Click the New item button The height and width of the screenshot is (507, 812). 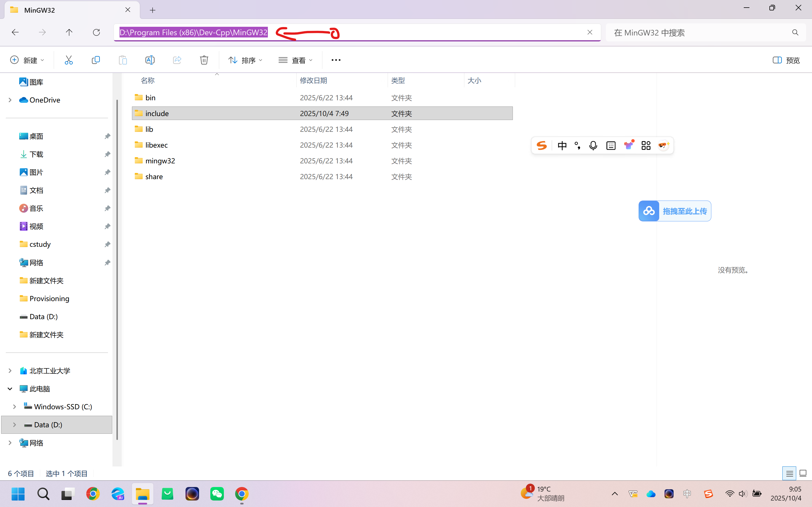[27, 60]
